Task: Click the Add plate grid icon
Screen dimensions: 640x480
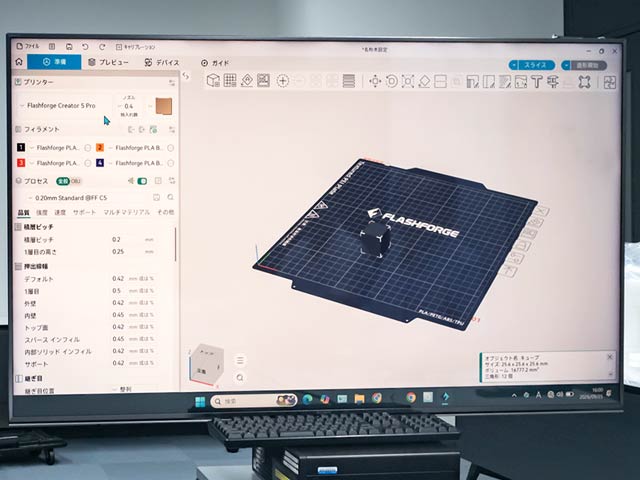Action: [x=230, y=80]
